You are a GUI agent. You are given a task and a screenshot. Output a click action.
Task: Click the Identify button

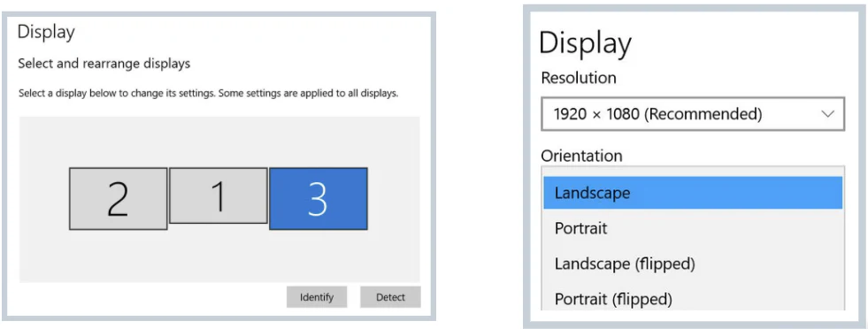pyautogui.click(x=317, y=297)
